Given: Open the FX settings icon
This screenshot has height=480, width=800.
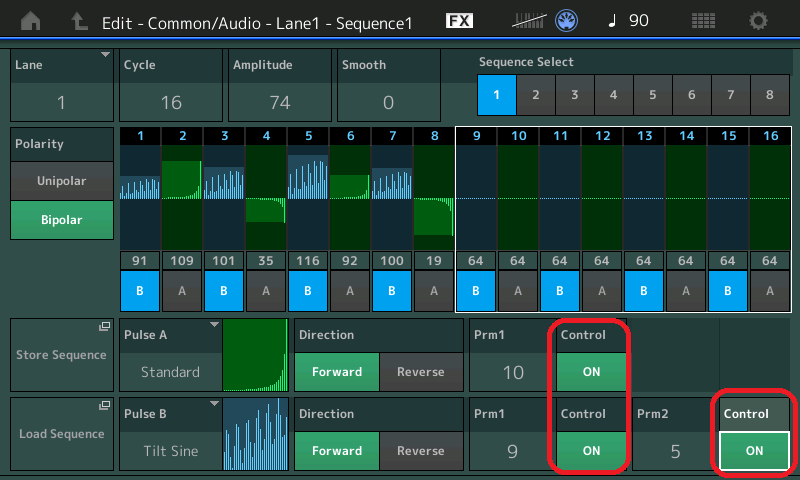Looking at the screenshot, I should pos(459,21).
